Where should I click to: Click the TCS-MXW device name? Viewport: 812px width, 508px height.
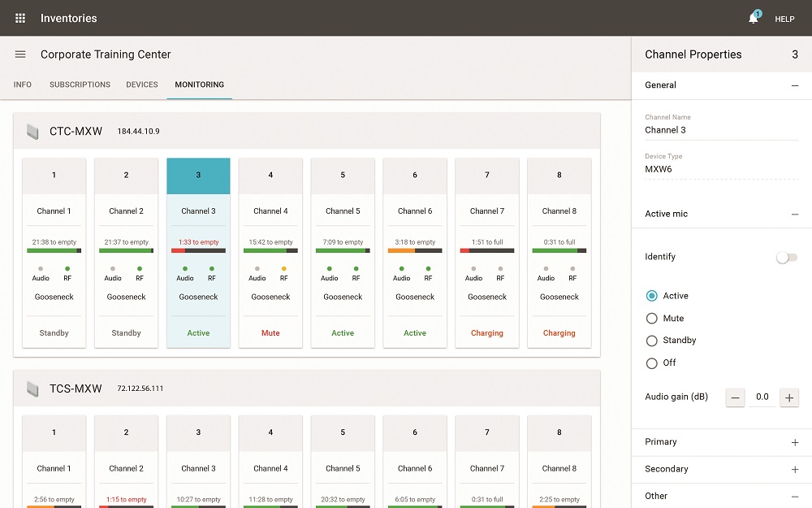point(76,389)
